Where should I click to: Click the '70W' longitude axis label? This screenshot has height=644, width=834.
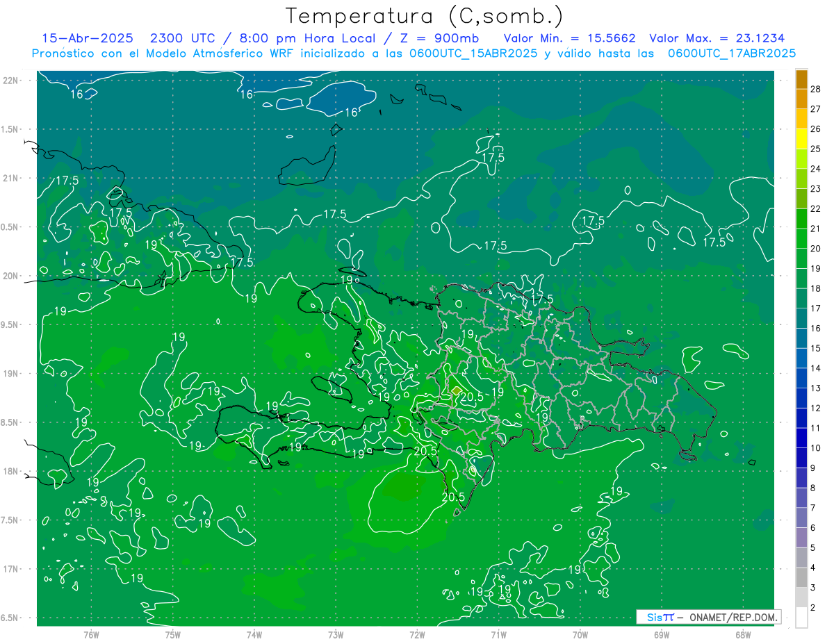click(580, 636)
